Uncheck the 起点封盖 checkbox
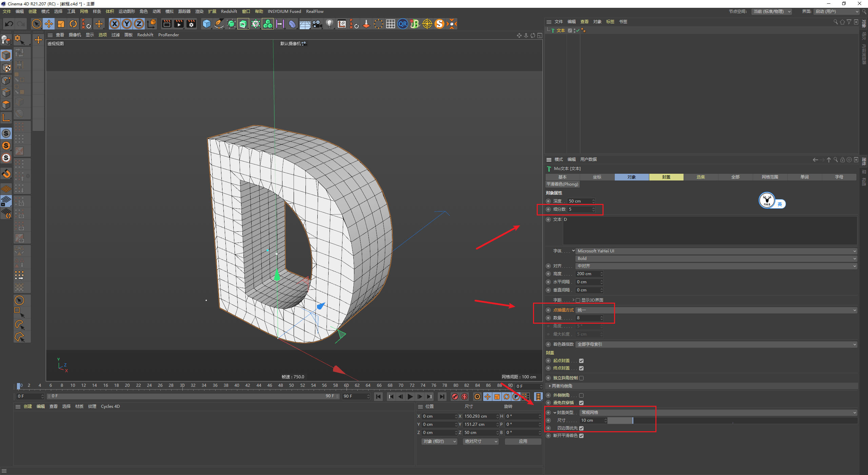Viewport: 868px width, 475px height. (x=581, y=361)
